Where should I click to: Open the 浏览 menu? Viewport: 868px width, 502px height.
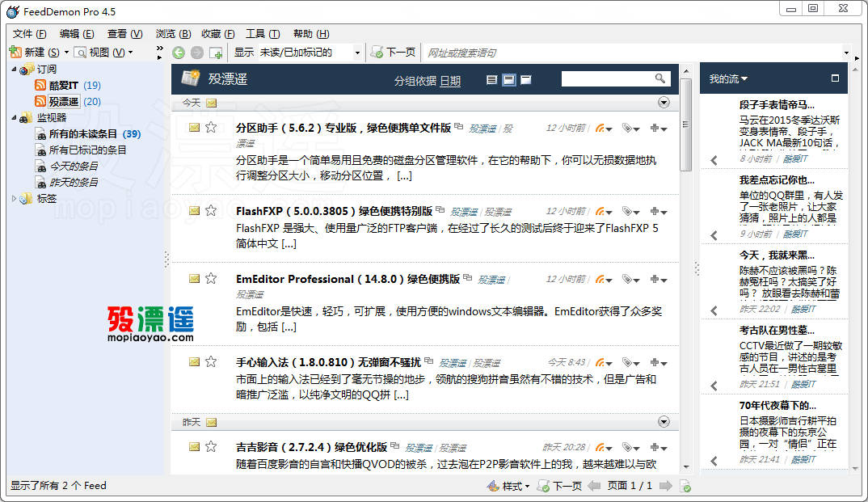173,34
